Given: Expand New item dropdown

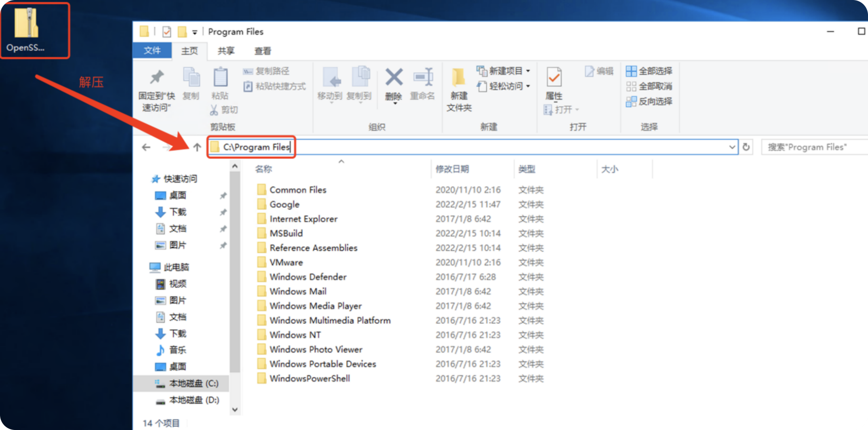Looking at the screenshot, I should coord(528,71).
